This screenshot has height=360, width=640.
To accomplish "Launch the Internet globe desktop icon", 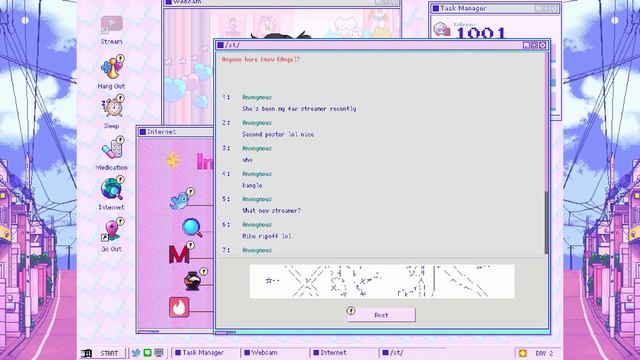I will (x=112, y=188).
